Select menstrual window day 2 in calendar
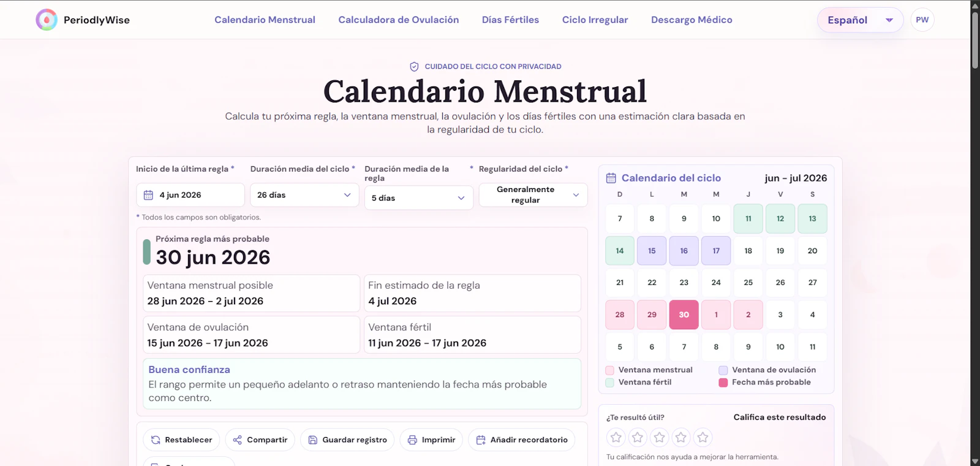Screen dimensions: 980x466 (x=748, y=315)
